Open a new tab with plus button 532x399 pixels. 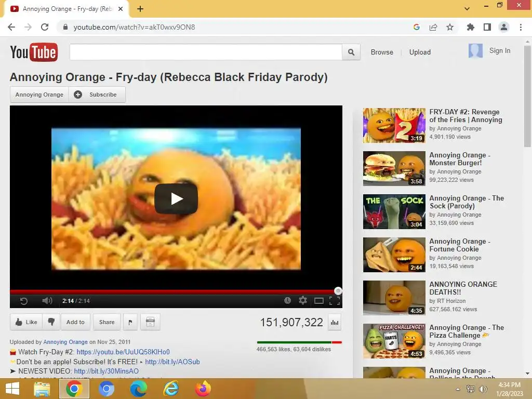click(x=140, y=9)
